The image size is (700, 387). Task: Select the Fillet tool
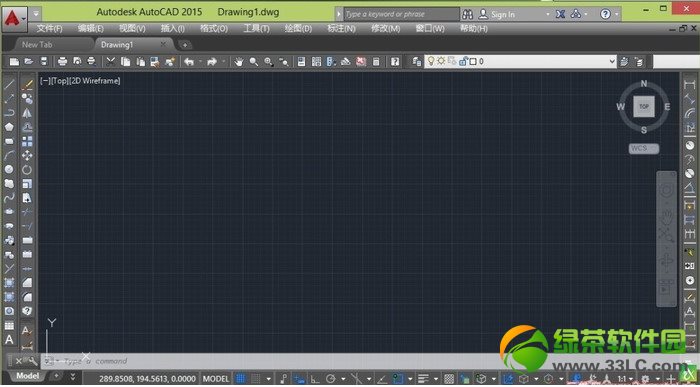[x=27, y=296]
